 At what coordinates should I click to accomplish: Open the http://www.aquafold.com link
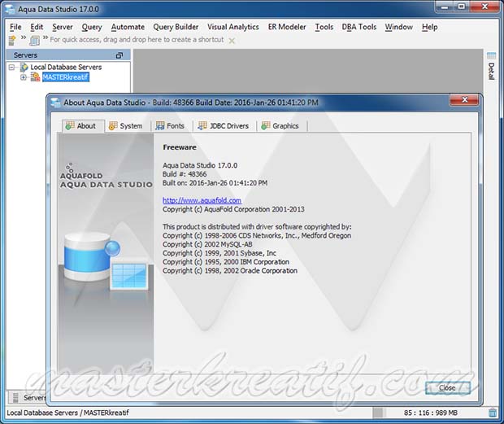click(x=202, y=200)
